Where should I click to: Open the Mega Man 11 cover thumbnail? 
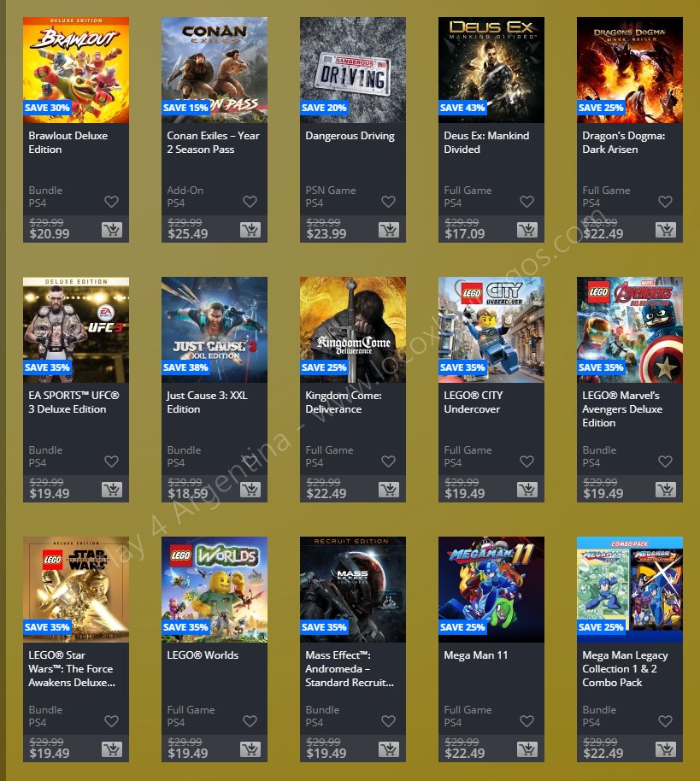coord(491,590)
